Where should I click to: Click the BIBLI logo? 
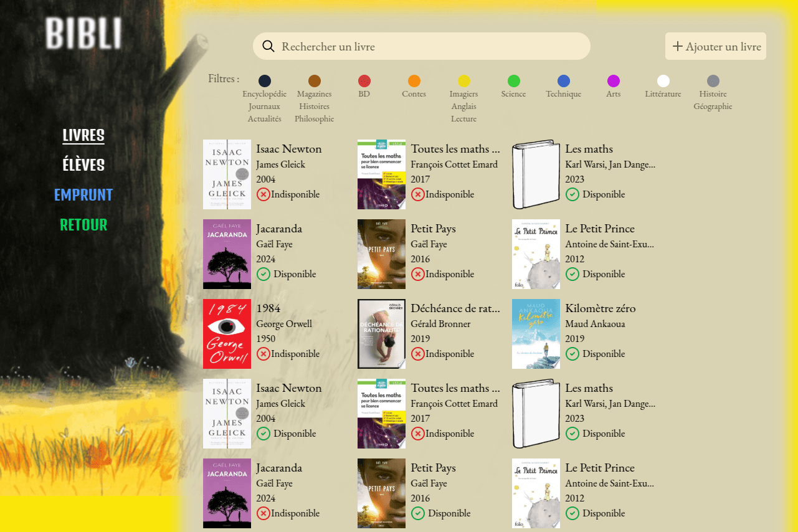tap(83, 34)
